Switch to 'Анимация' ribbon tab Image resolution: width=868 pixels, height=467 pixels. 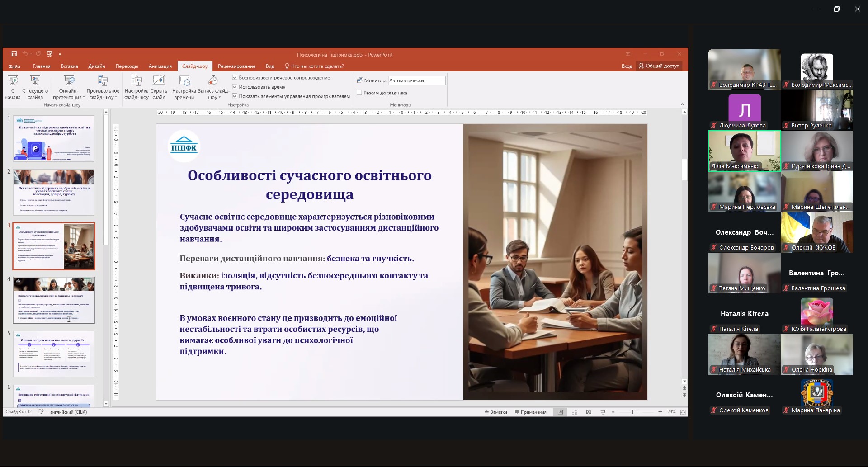point(160,66)
